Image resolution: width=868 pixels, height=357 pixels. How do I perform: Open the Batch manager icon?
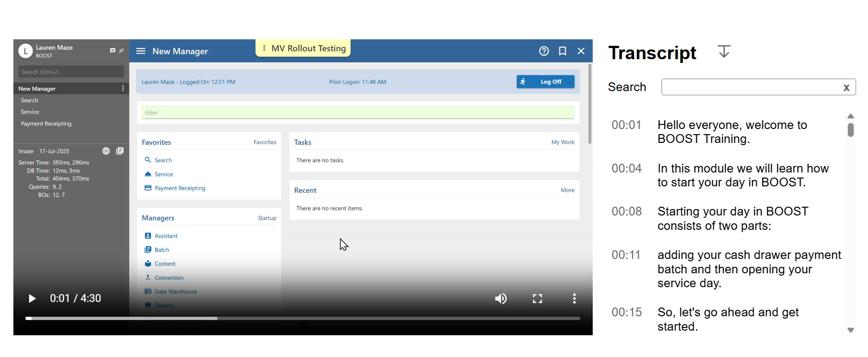tap(148, 250)
